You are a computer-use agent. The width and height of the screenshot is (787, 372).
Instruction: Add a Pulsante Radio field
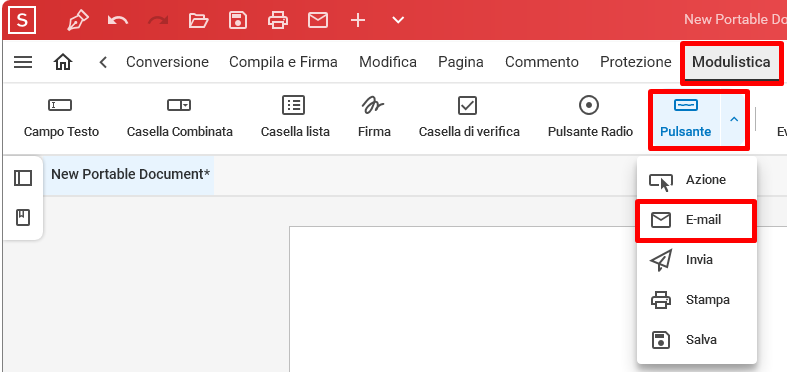[590, 118]
